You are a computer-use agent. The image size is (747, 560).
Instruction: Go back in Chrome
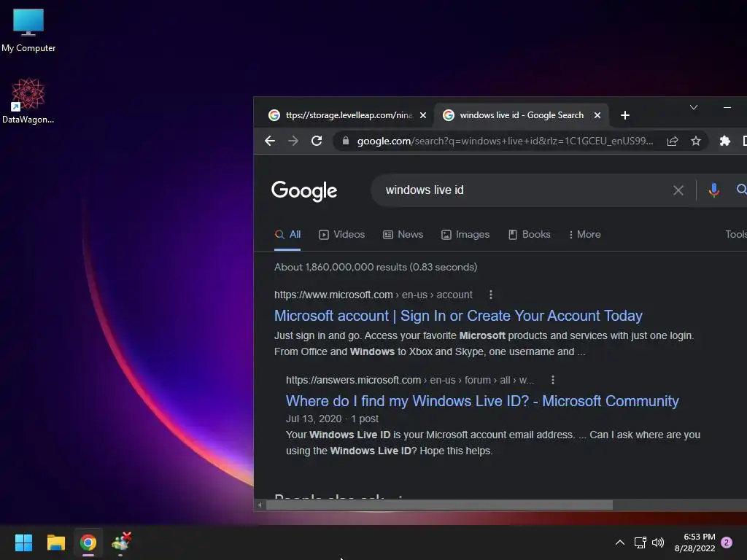(x=270, y=141)
